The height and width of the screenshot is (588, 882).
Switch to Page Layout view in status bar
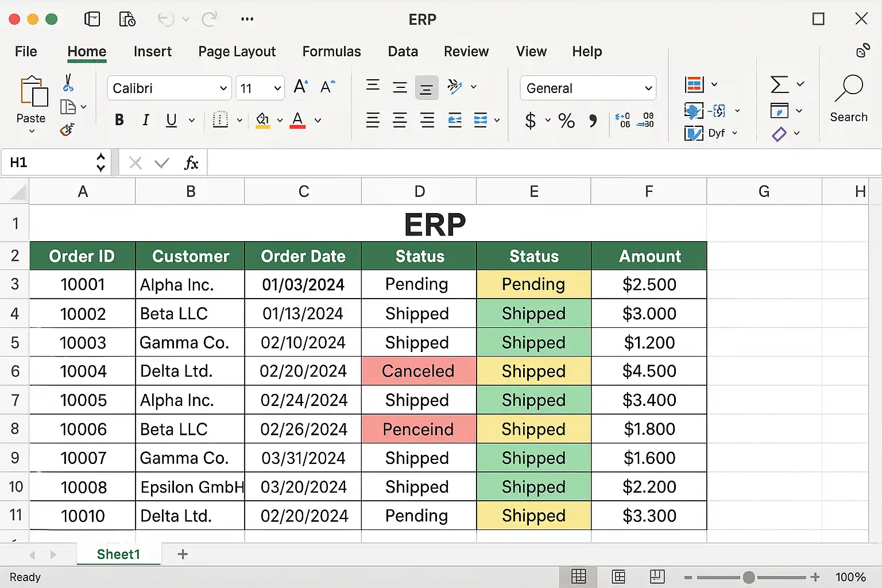(618, 577)
